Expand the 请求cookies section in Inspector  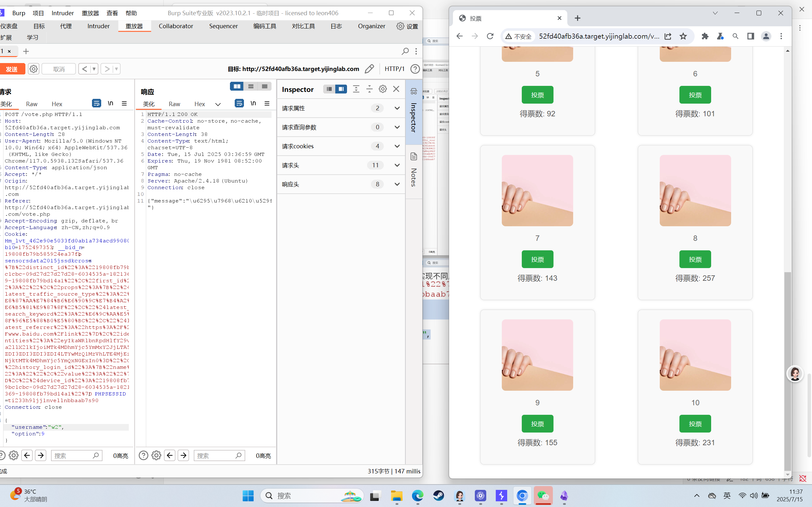click(397, 146)
